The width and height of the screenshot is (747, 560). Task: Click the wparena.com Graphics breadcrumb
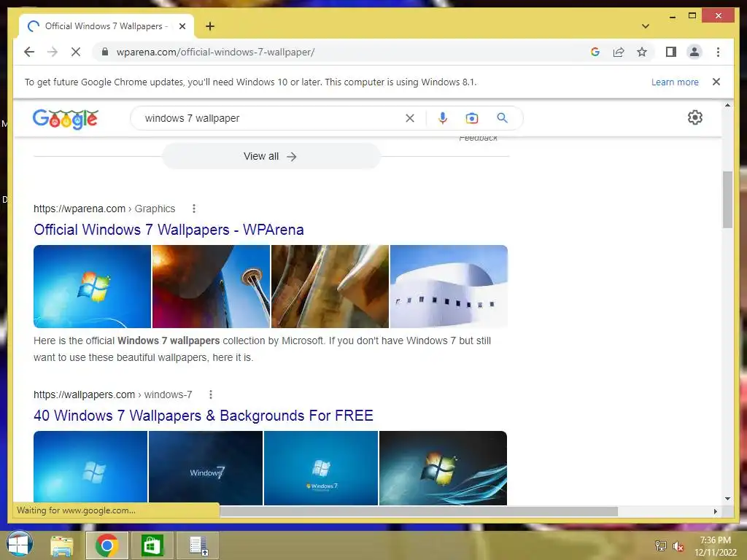coord(104,209)
